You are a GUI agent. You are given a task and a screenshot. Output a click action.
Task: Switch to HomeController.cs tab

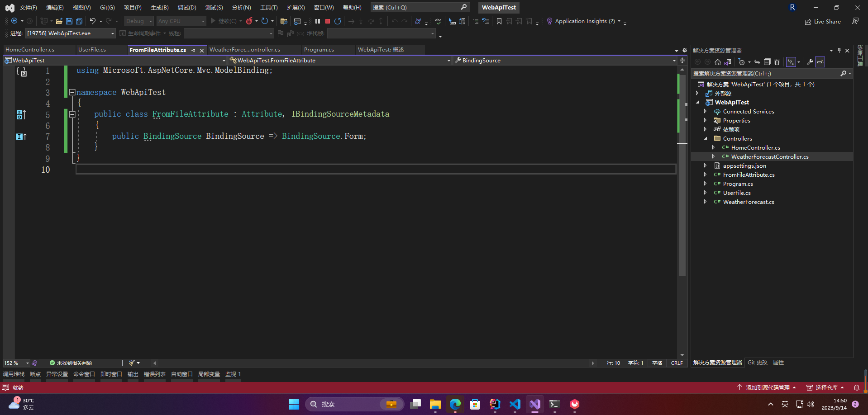click(x=30, y=50)
